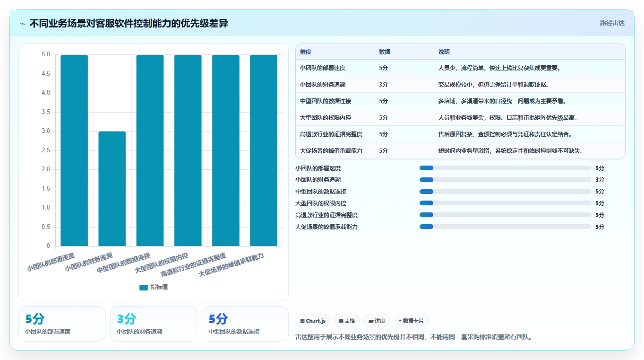644x360 pixels.
Task: Open the 3分 小团队的财务追溯 data card
Action: click(x=154, y=324)
